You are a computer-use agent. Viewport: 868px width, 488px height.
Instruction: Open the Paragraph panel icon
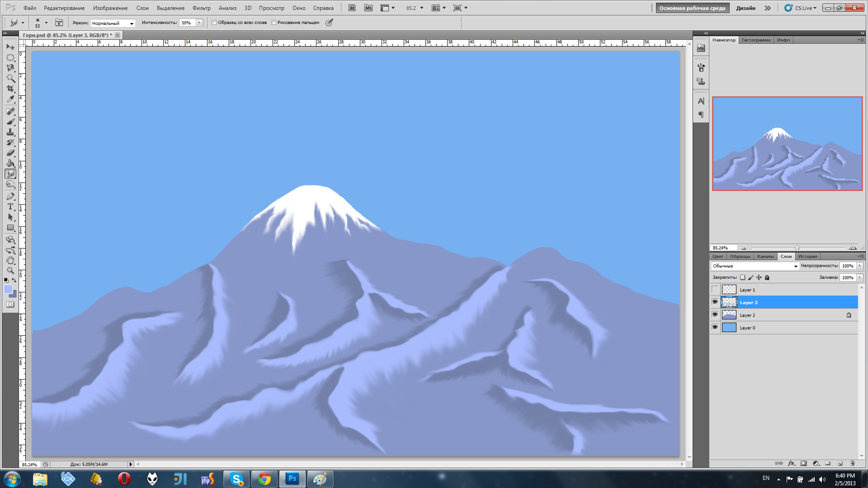click(701, 115)
